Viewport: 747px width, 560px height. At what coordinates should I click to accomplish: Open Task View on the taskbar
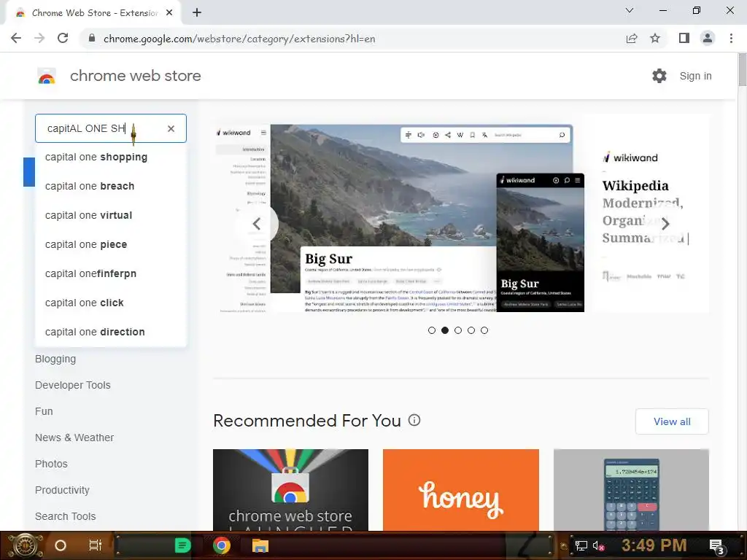point(96,545)
